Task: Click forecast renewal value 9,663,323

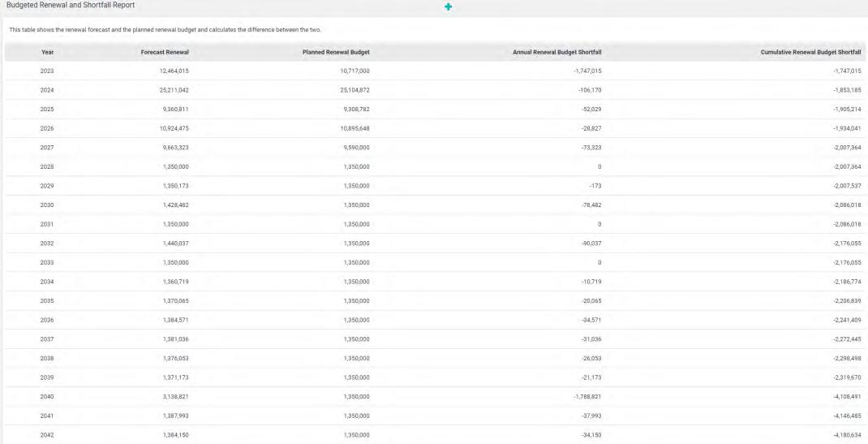Action: pos(176,148)
